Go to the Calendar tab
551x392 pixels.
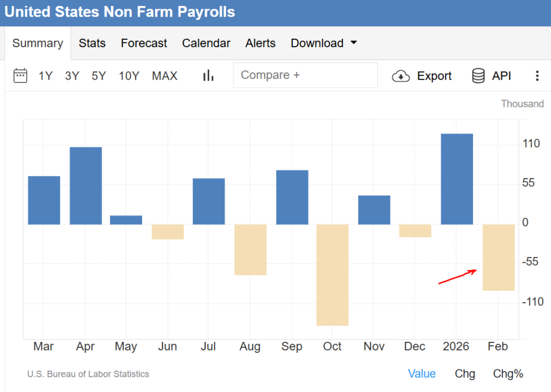206,44
